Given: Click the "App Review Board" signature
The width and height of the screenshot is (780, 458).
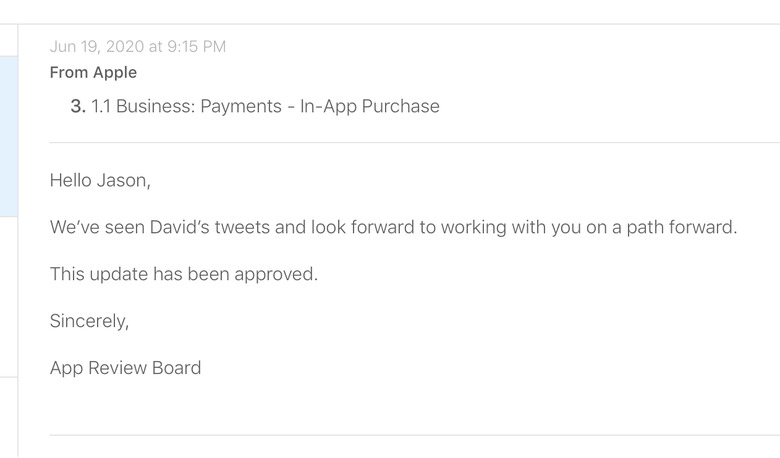Looking at the screenshot, I should pyautogui.click(x=125, y=368).
